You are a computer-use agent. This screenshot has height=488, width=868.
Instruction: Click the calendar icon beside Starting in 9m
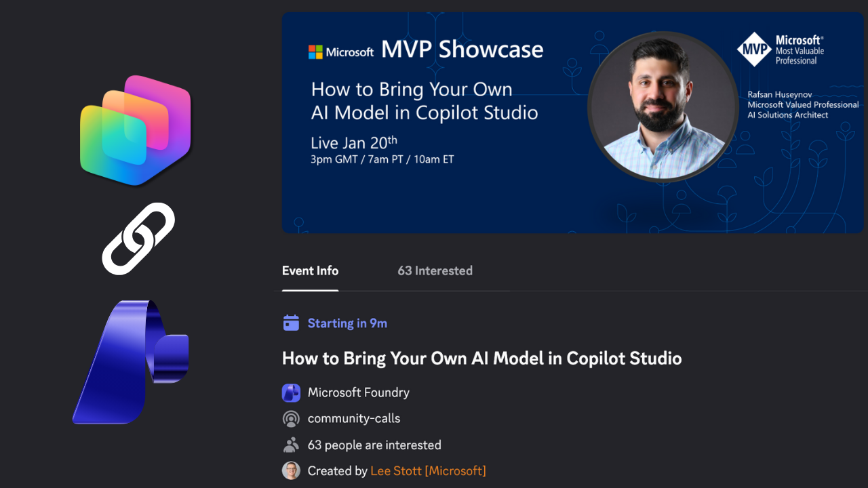(291, 323)
